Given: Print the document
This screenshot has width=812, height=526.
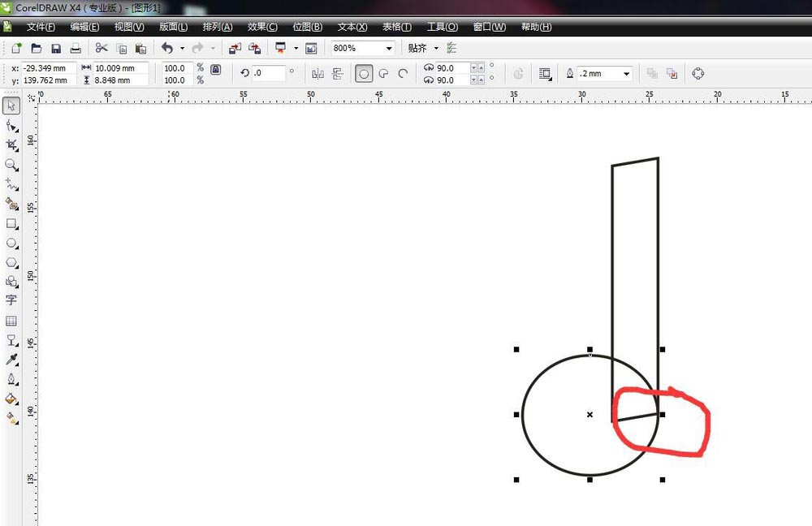Looking at the screenshot, I should click(76, 48).
